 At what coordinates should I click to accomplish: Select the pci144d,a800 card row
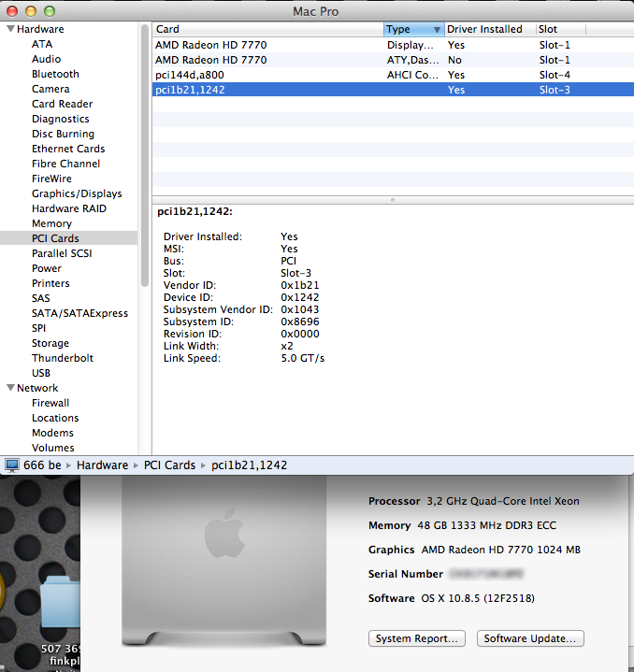coord(393,75)
